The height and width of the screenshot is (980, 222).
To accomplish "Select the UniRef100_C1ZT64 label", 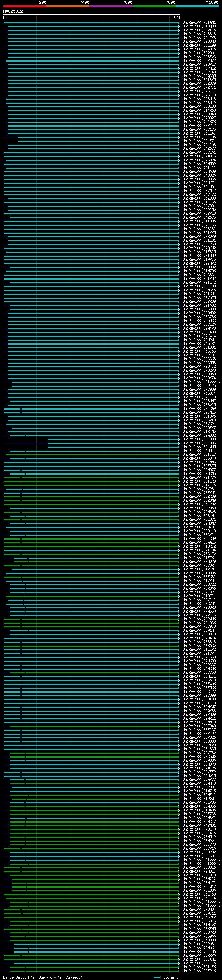I will [x=199, y=558].
